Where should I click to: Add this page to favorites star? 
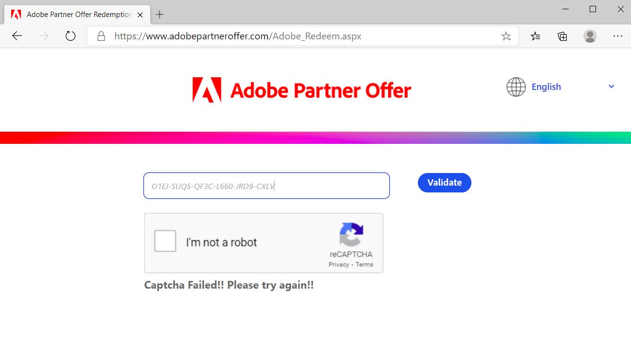click(x=506, y=36)
